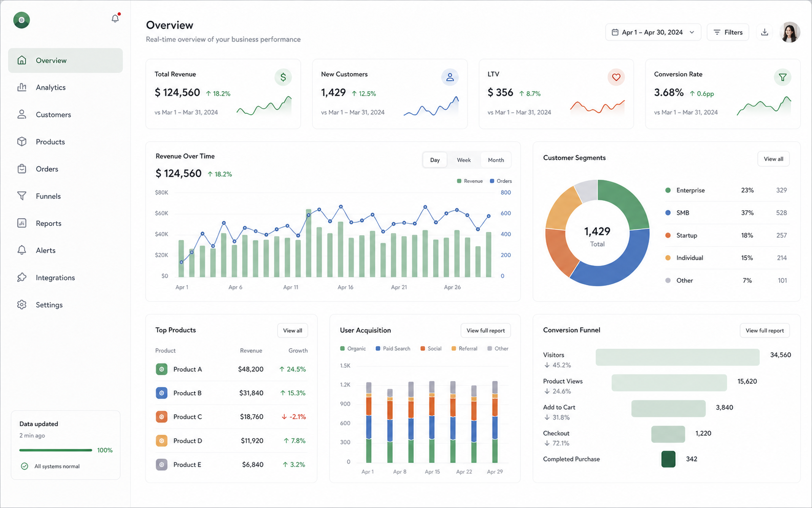The height and width of the screenshot is (508, 812).
Task: Click the Overview home icon in sidebar
Action: click(22, 60)
